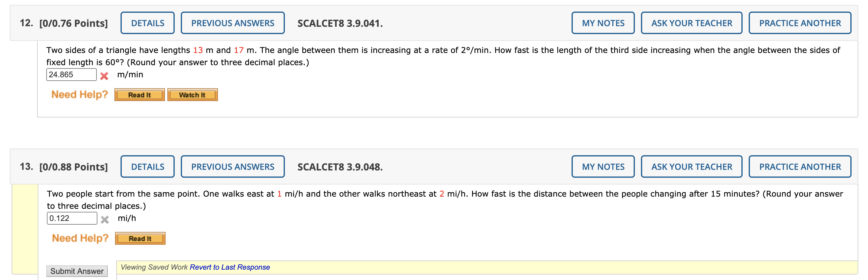Click ASK YOUR TEACHER for question 13

coord(691,166)
